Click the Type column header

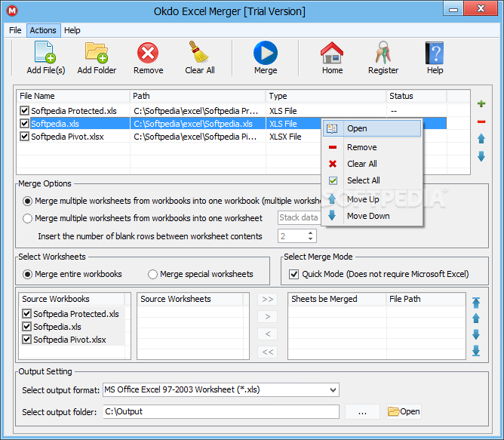coord(326,96)
